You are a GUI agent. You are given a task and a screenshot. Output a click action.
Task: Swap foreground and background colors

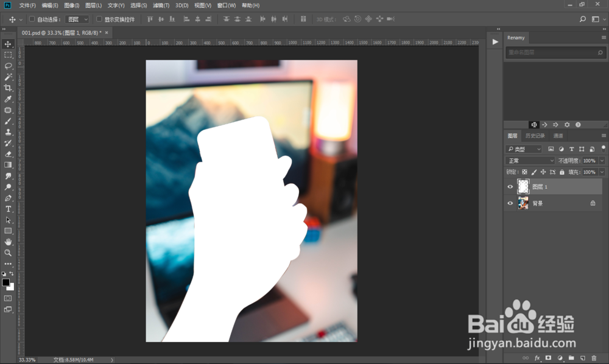[11, 273]
